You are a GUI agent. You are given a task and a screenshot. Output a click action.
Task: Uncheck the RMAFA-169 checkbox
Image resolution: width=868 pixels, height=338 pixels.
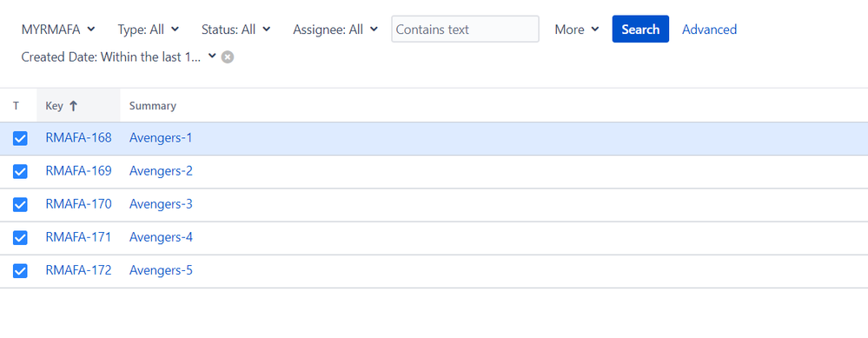pos(20,171)
